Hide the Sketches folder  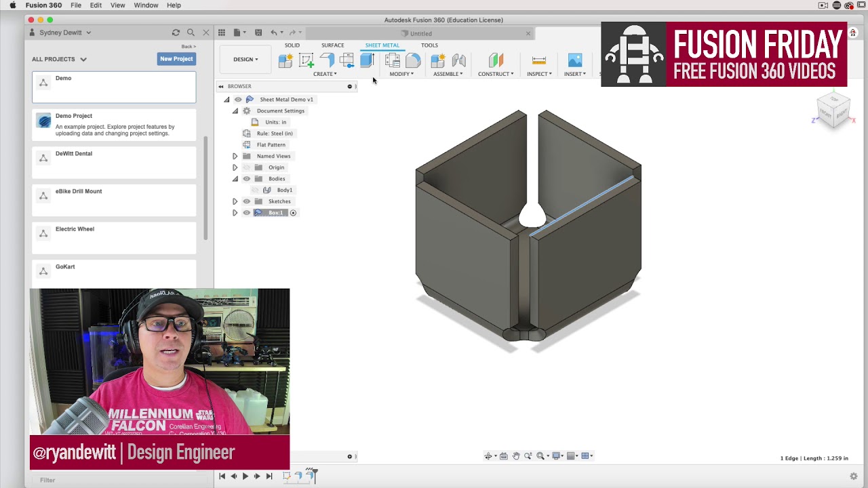(247, 201)
